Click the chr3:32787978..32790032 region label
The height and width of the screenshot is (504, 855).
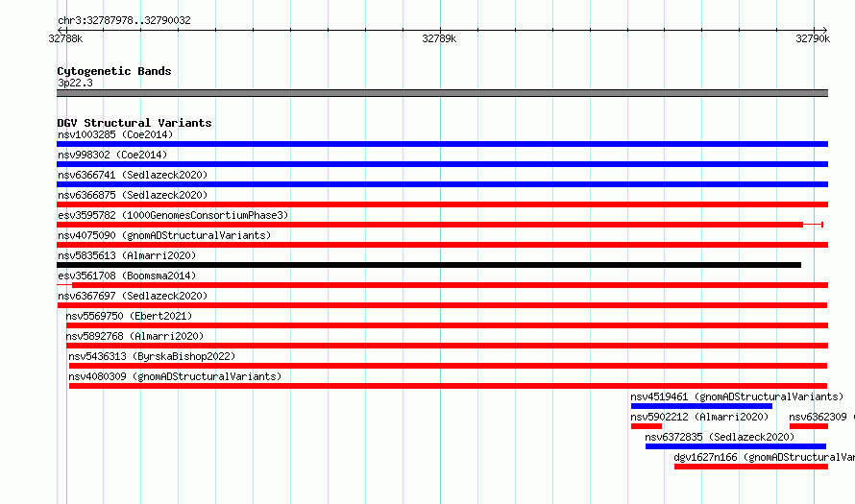point(124,20)
